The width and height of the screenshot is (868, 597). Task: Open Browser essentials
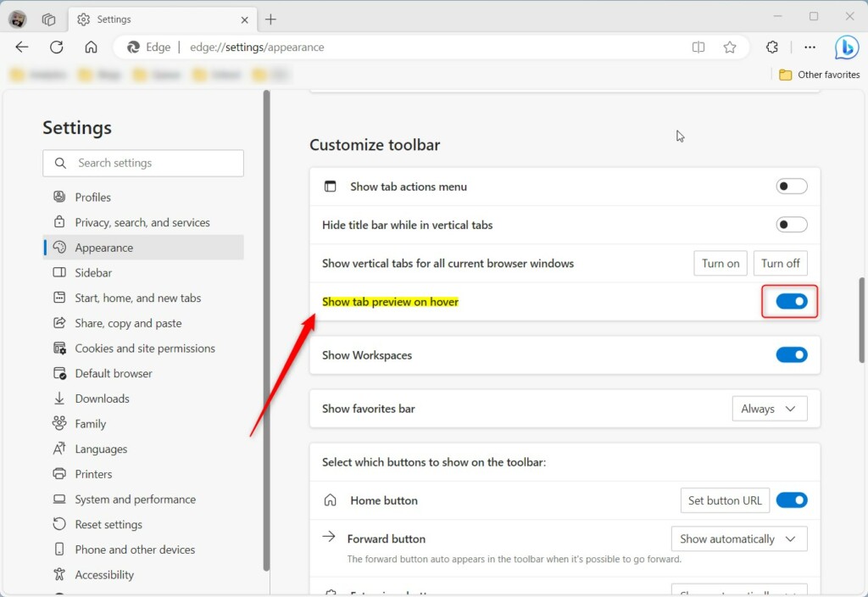point(772,47)
